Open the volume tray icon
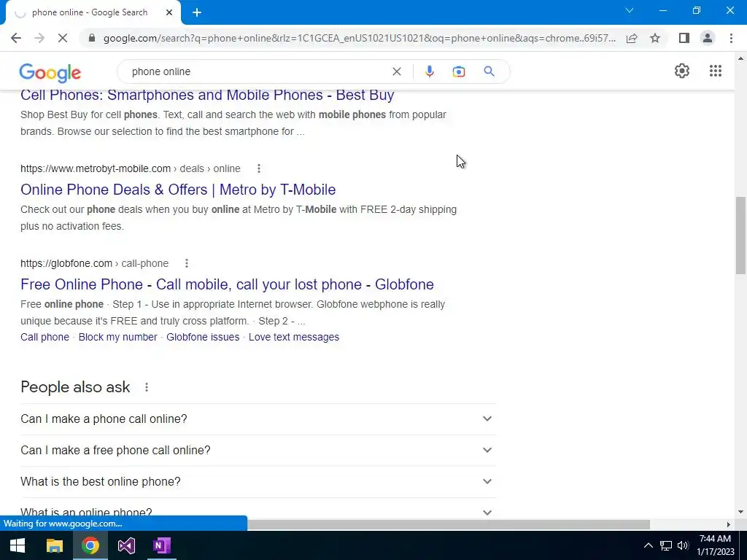The height and width of the screenshot is (560, 747). pyautogui.click(x=683, y=545)
